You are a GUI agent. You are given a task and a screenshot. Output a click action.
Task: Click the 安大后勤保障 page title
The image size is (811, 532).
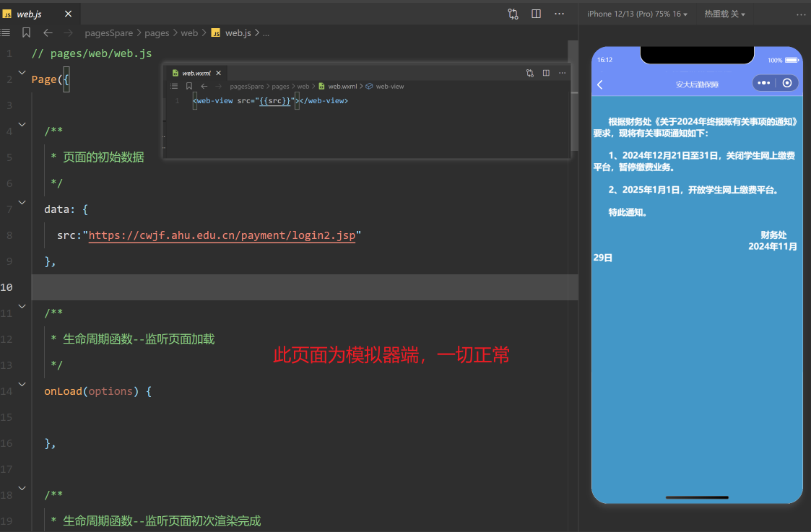click(x=697, y=84)
